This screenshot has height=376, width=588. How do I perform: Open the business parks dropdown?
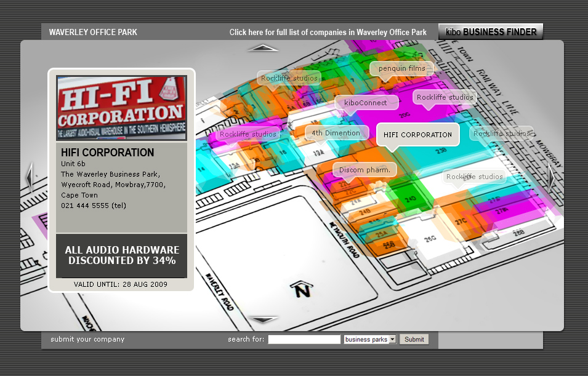pyautogui.click(x=370, y=339)
